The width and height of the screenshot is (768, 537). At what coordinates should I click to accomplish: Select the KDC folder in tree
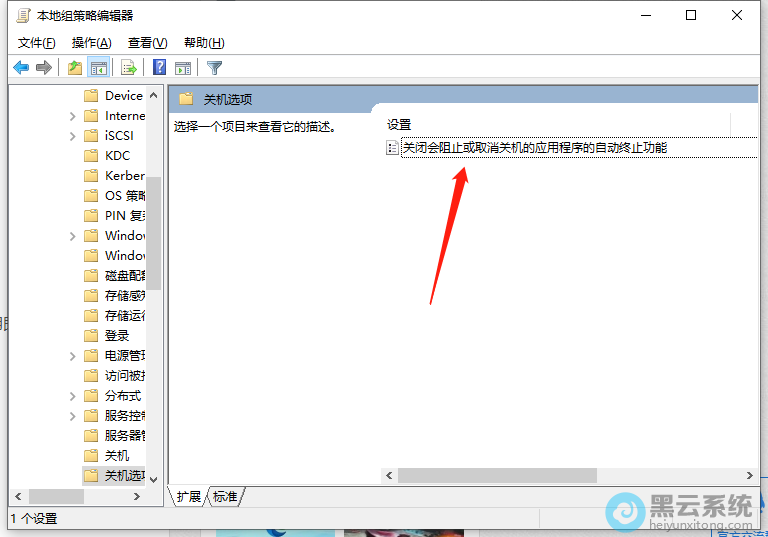(117, 156)
